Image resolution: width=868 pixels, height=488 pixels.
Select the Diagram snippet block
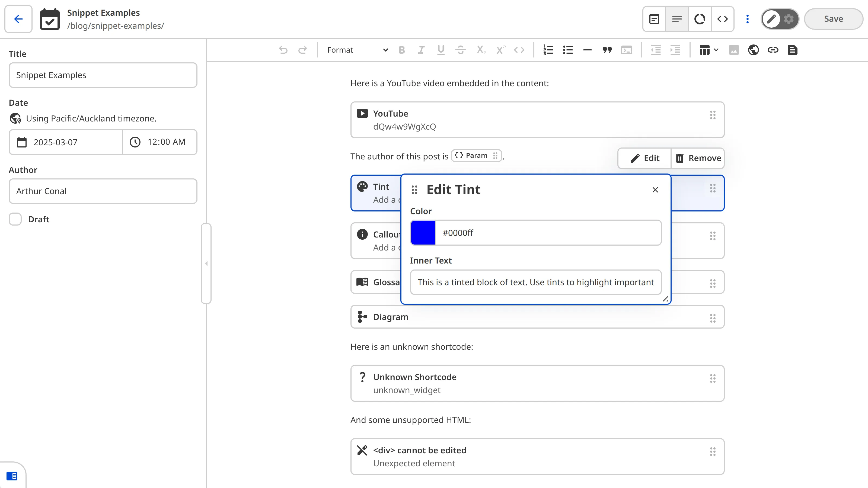click(537, 317)
